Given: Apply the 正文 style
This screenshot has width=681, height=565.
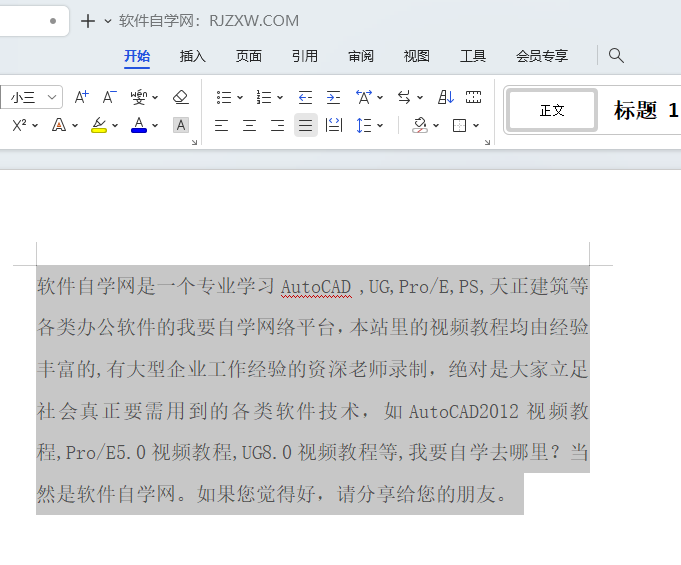Looking at the screenshot, I should click(x=552, y=110).
